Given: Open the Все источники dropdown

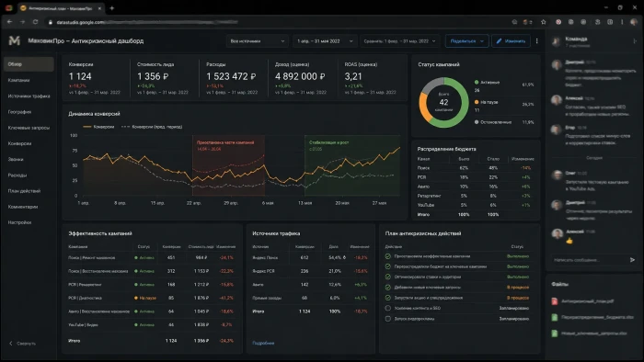Looking at the screenshot, I should pyautogui.click(x=257, y=41).
